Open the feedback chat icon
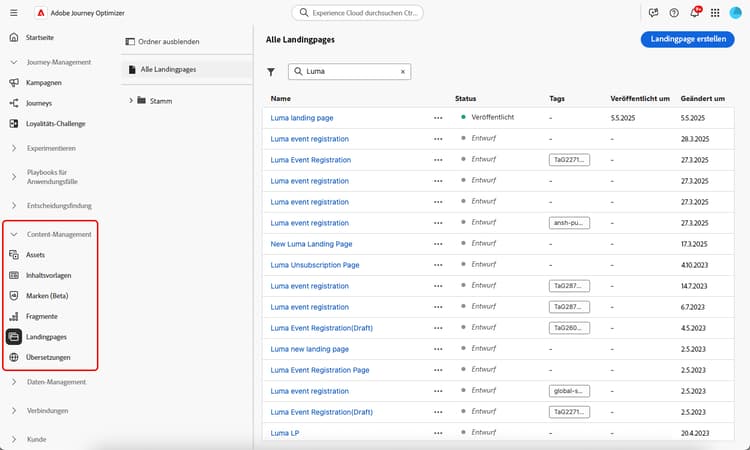750x450 pixels. [653, 13]
